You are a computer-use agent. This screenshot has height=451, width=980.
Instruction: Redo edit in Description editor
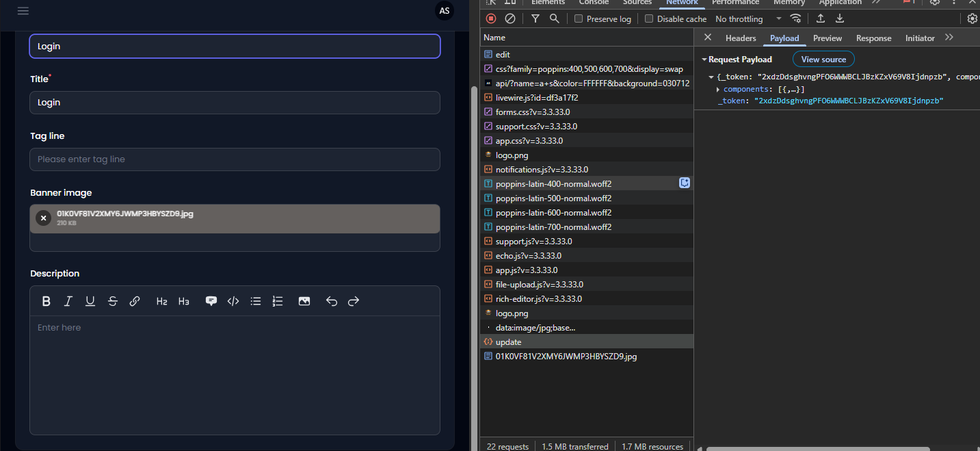(x=354, y=301)
